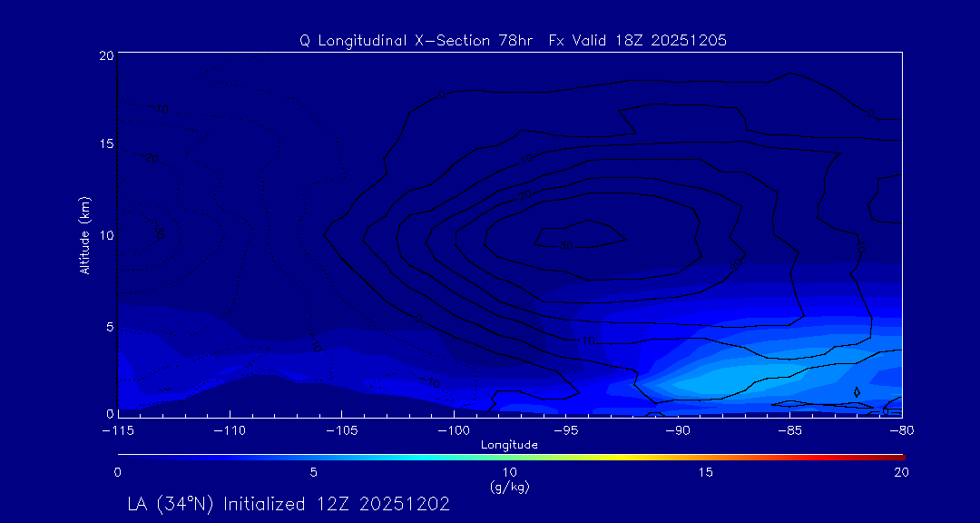This screenshot has height=523, width=980.
Task: Click the "(g/kg)" units label under colorbar
Action: pyautogui.click(x=509, y=487)
